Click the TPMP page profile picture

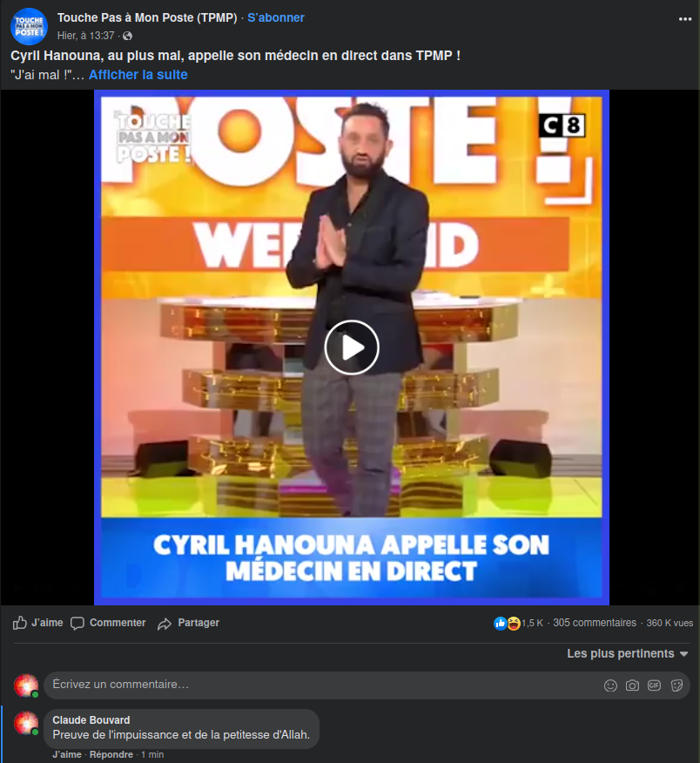pyautogui.click(x=30, y=26)
